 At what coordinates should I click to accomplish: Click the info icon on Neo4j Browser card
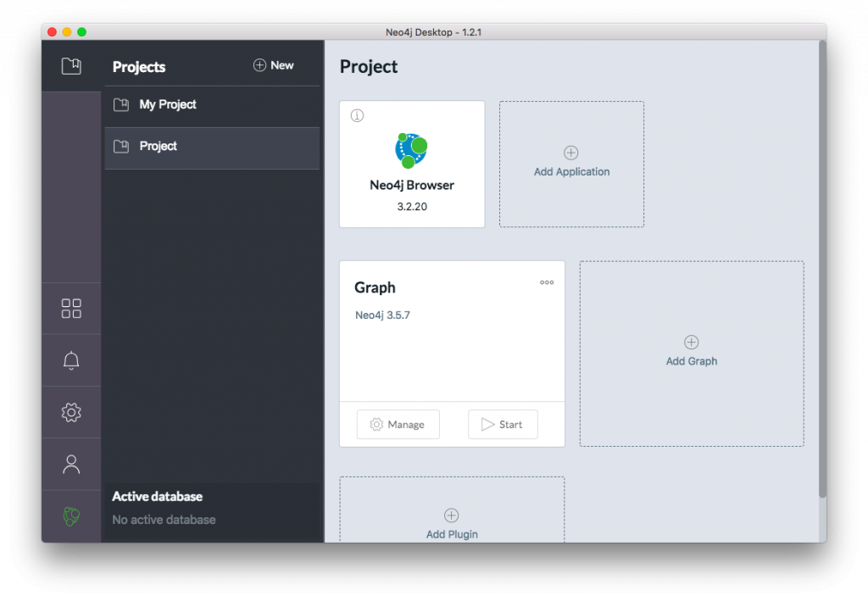coord(357,116)
